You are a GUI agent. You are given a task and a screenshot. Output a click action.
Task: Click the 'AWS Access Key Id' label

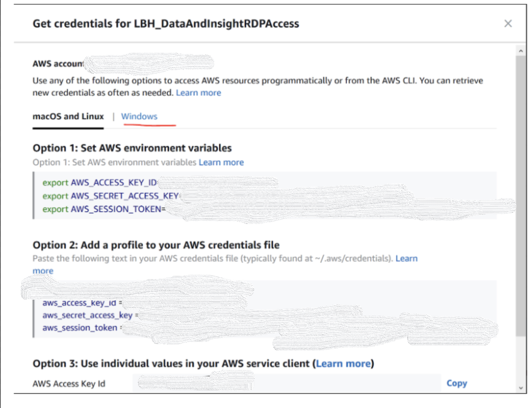tap(69, 384)
